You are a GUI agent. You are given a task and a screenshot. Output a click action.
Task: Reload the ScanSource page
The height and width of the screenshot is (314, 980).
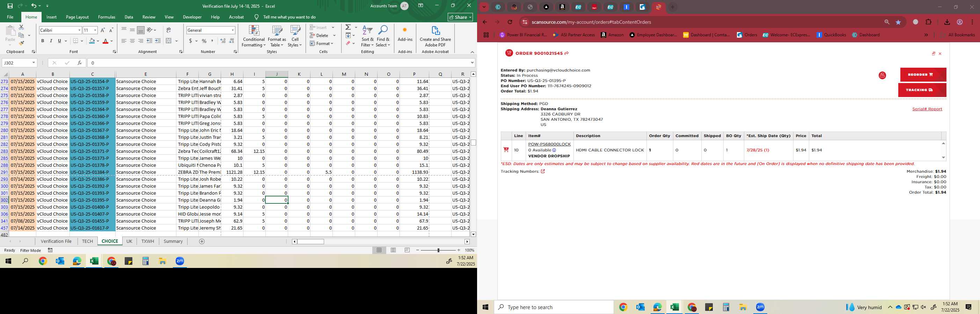coord(510,22)
